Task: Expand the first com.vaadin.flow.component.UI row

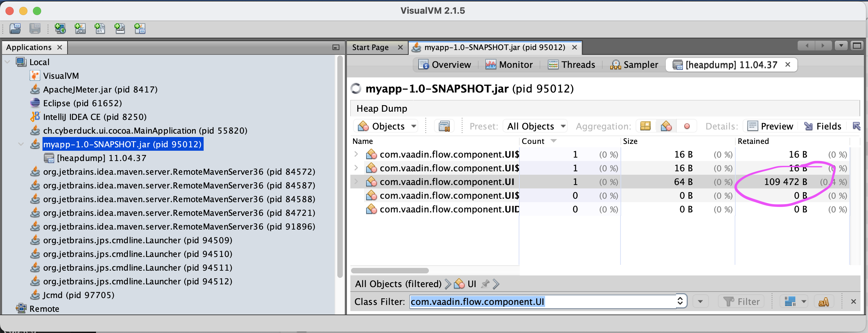Action: 356,154
